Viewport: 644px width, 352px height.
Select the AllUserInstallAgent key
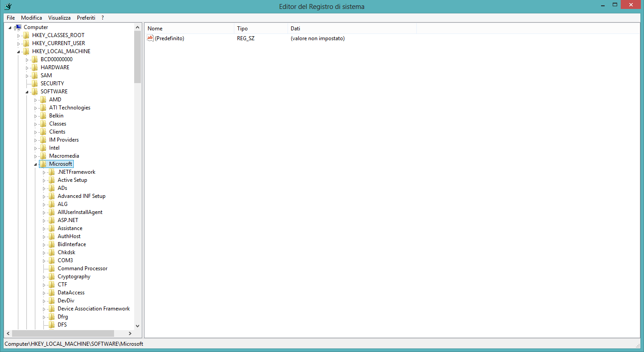[80, 212]
